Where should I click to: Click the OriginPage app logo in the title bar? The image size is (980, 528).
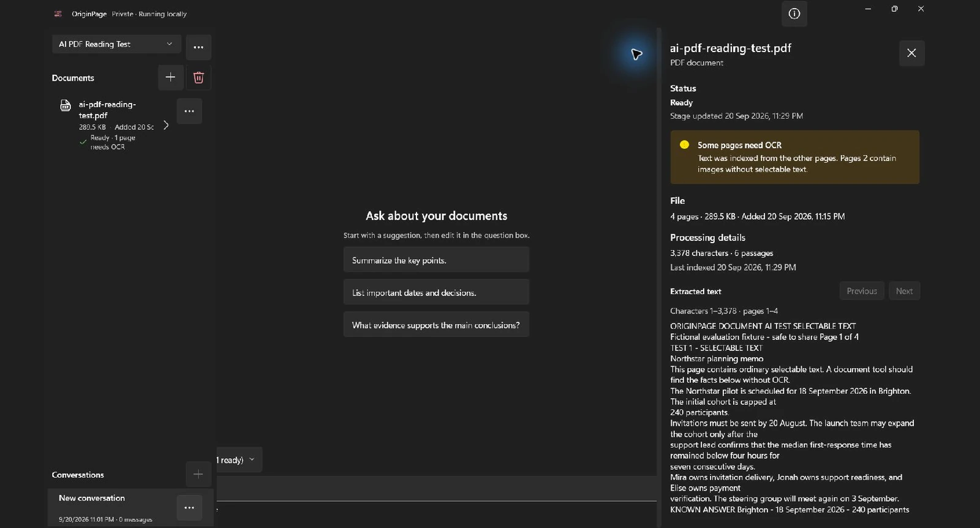[58, 13]
